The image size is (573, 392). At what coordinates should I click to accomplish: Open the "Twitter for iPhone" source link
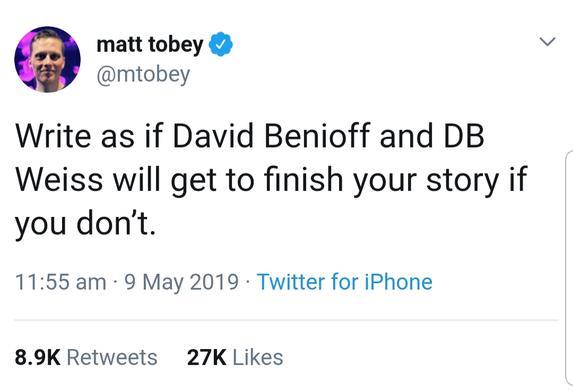[x=344, y=282]
